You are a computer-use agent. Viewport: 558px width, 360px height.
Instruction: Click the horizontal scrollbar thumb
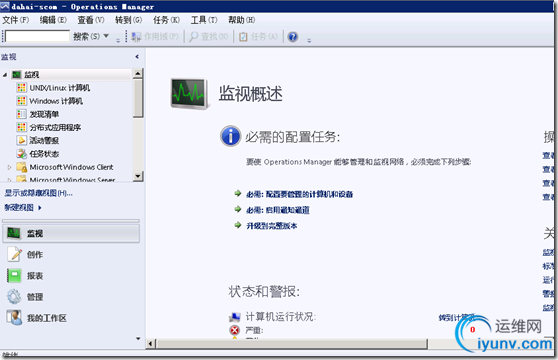(292, 344)
